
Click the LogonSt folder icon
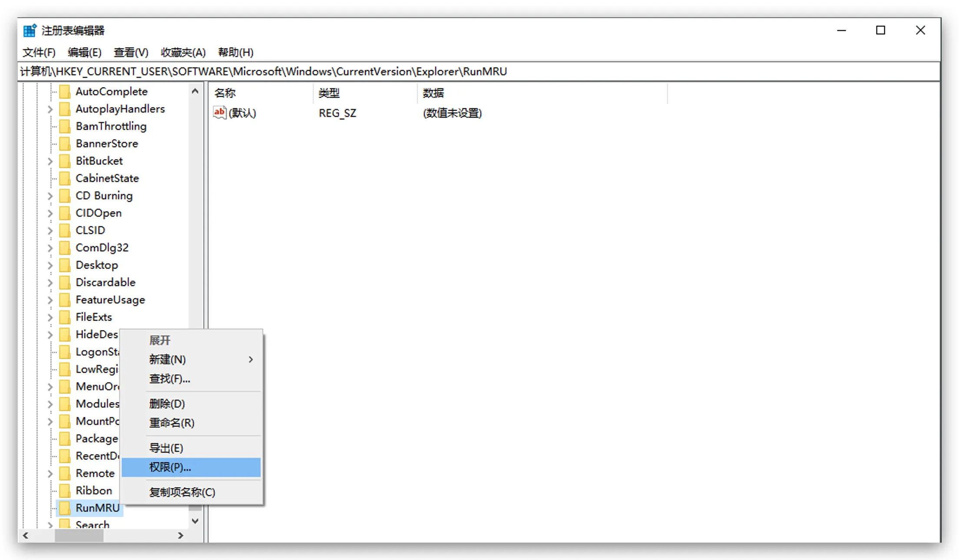[65, 352]
